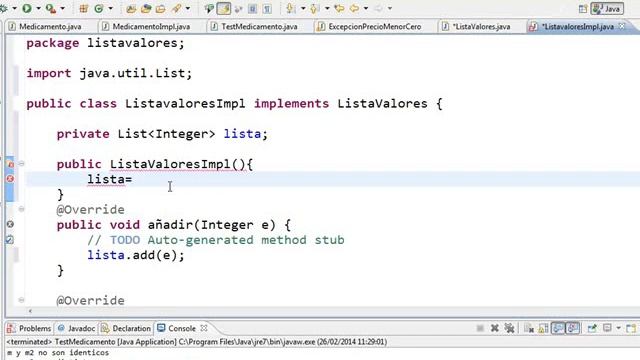Pin the current console
The height and width of the screenshot is (360, 640).
[592, 328]
